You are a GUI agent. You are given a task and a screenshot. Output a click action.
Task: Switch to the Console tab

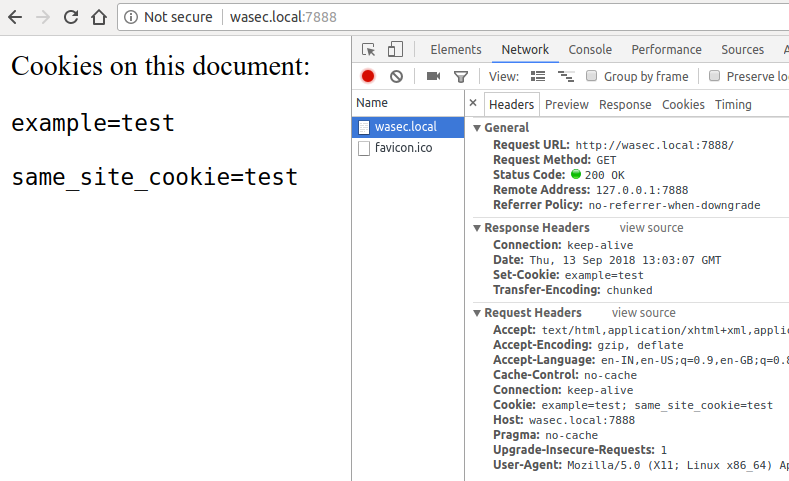click(x=590, y=50)
